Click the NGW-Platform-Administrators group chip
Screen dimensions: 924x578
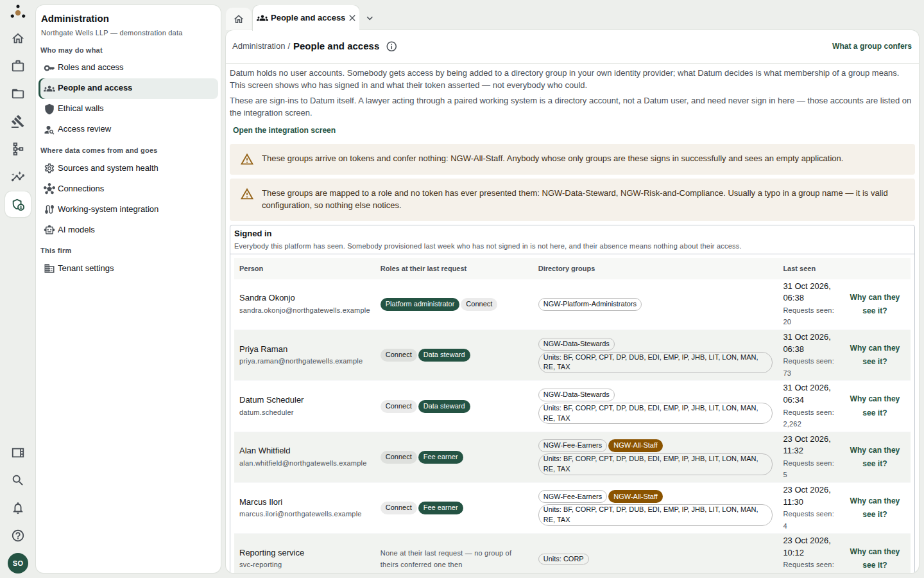(x=590, y=304)
